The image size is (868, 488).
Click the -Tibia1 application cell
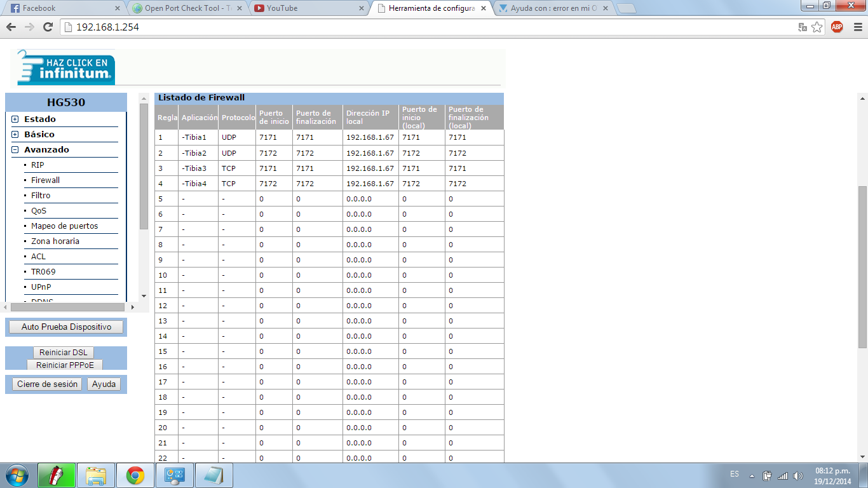[198, 137]
